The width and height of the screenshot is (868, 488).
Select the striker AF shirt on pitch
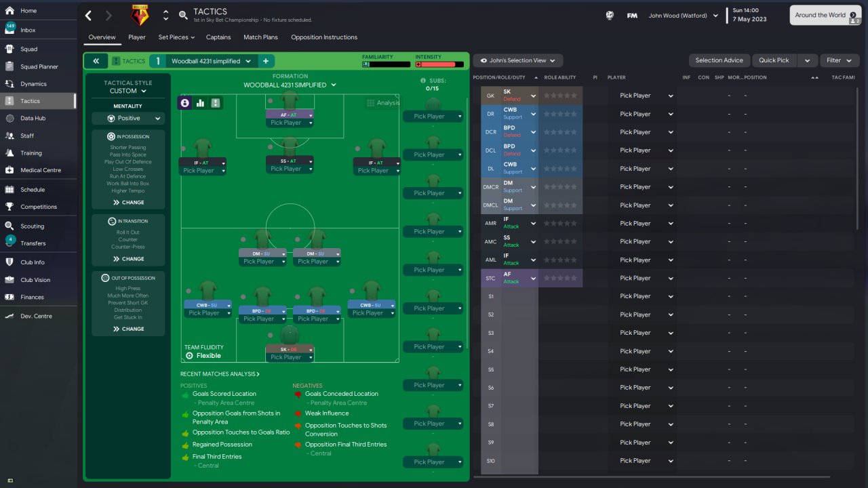point(290,102)
